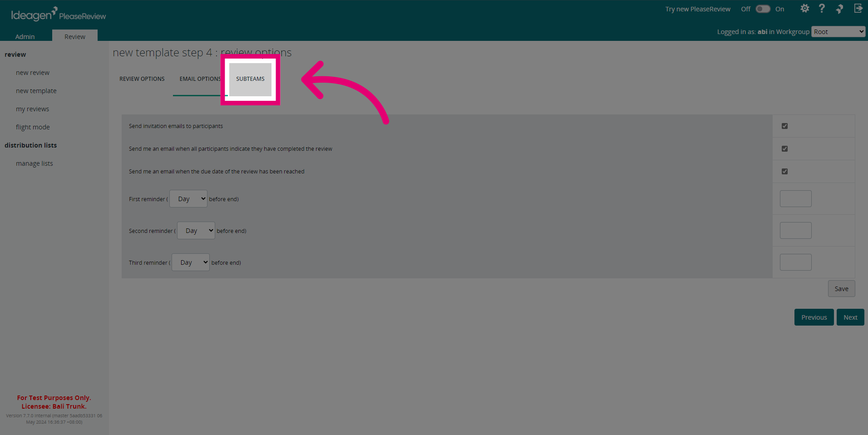Click the 'review' sidebar heading
868x435 pixels.
tap(15, 54)
